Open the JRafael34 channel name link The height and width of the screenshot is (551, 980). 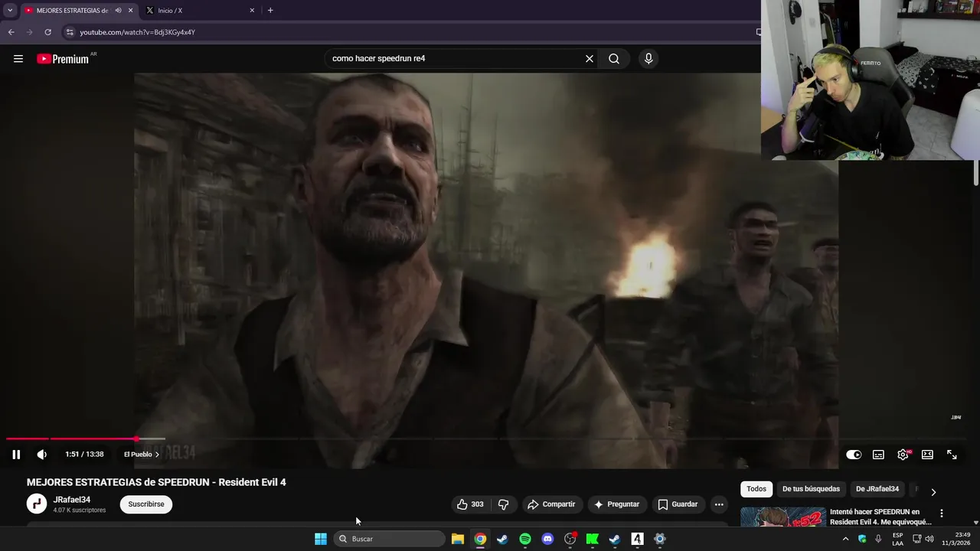coord(72,500)
